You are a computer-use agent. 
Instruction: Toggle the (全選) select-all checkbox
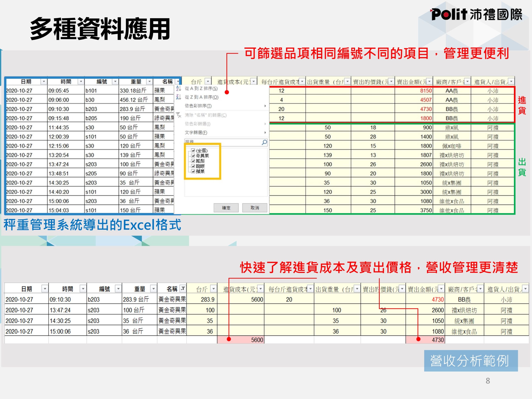pyautogui.click(x=193, y=150)
